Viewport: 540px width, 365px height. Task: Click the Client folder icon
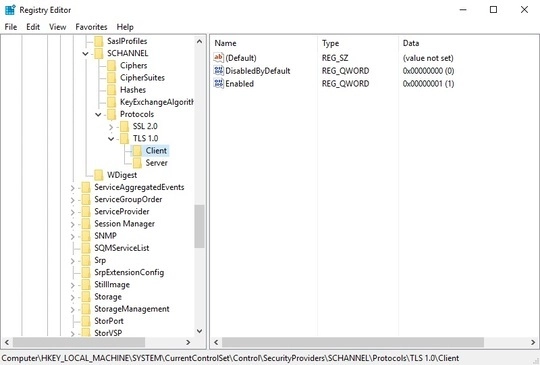click(x=137, y=150)
